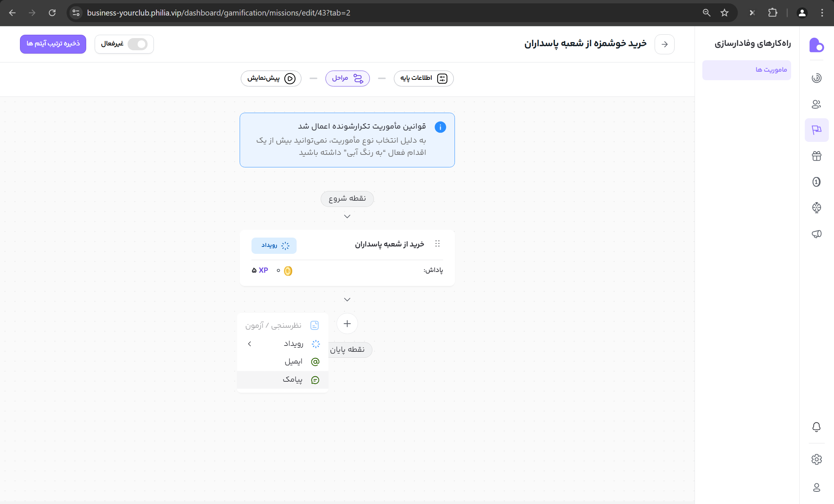Select ایمیل from the add-step menu

293,362
